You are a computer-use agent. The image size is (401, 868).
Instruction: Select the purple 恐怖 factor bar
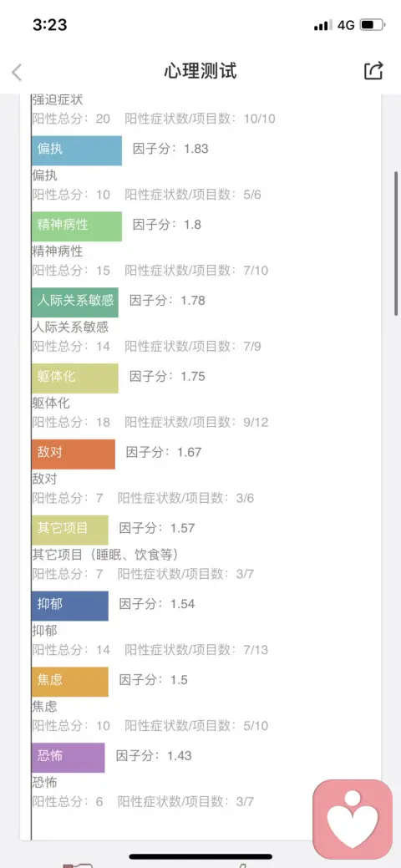point(69,757)
